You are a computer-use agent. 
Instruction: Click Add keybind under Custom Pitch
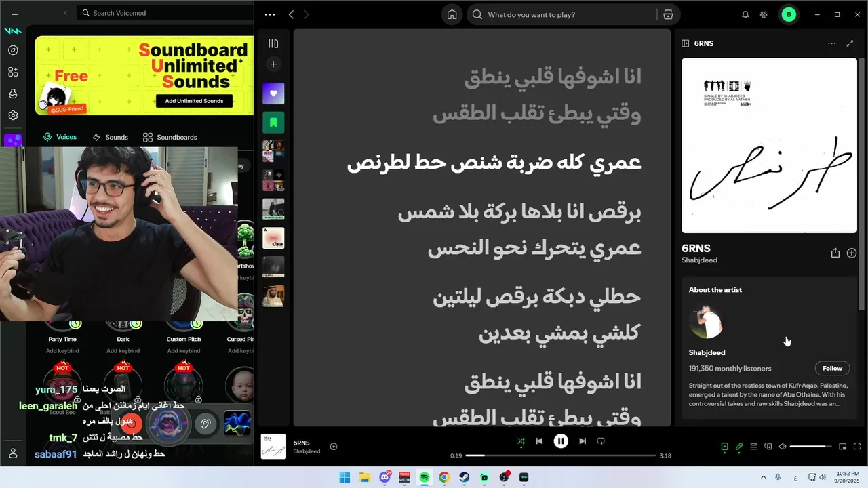pos(184,351)
